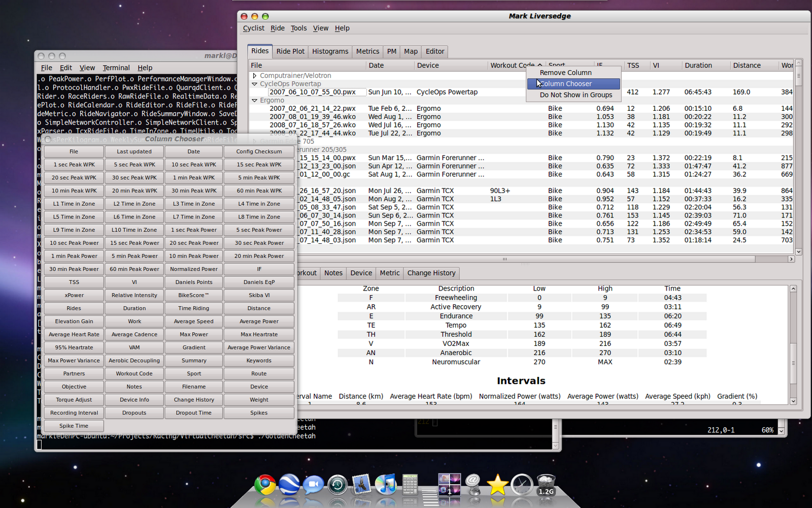This screenshot has height=508, width=812.
Task: Click the Spike Time column button
Action: click(x=74, y=426)
